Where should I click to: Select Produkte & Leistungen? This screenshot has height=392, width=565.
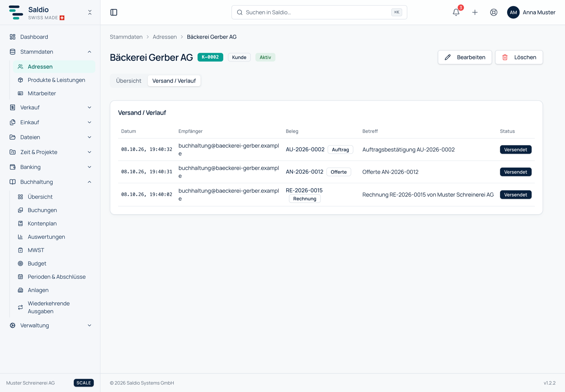54,80
